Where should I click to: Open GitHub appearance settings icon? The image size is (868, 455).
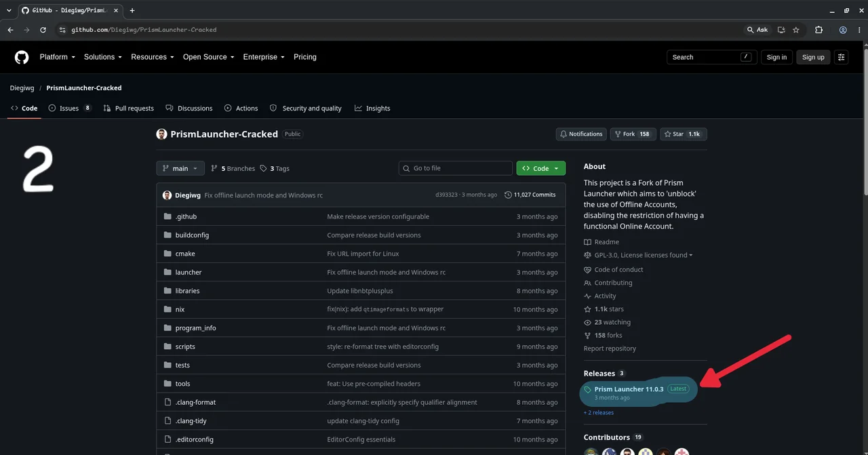[842, 57]
